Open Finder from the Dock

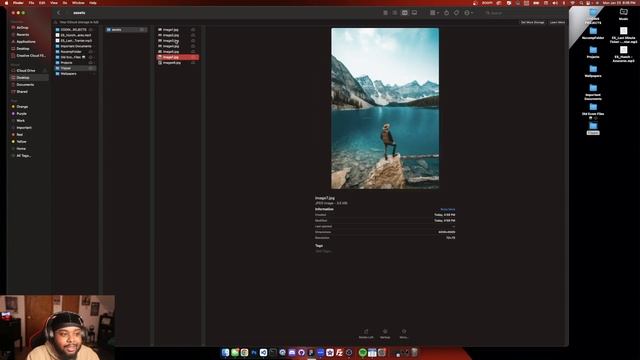coord(225,352)
